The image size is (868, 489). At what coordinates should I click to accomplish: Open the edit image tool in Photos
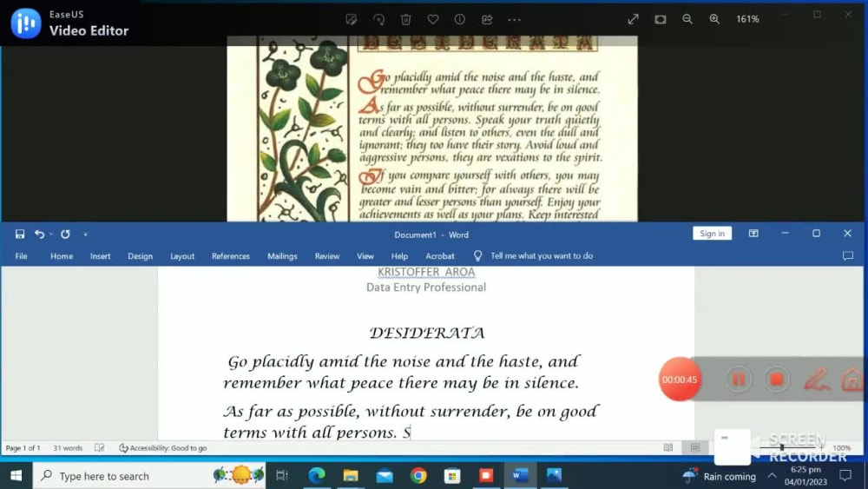(352, 19)
